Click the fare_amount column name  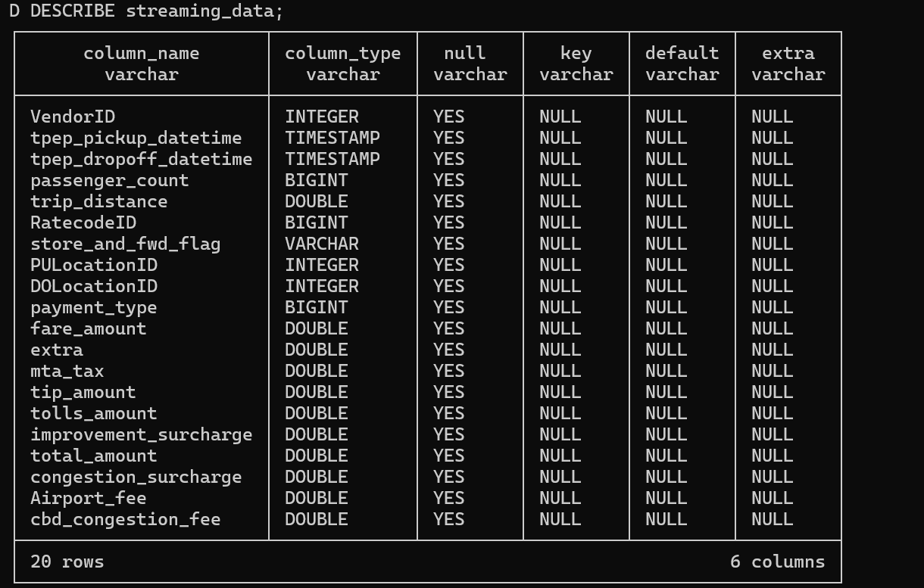[x=88, y=328]
